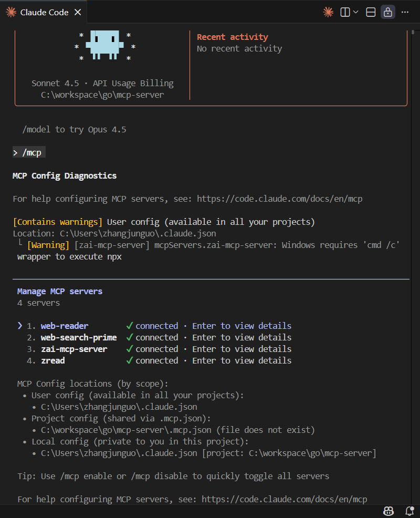420x518 pixels.
Task: Click the connected checkmark for web-reader
Action: click(130, 326)
